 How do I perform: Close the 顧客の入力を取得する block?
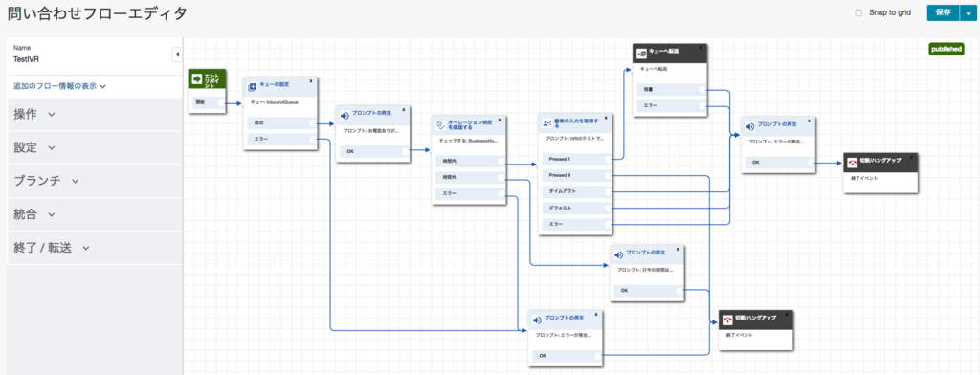pyautogui.click(x=606, y=117)
